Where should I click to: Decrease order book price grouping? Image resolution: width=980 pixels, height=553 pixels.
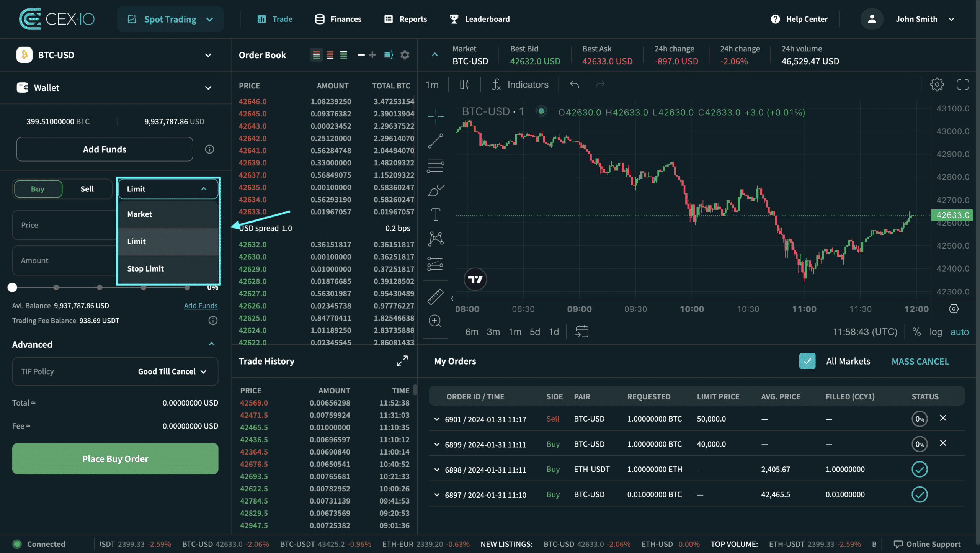[361, 55]
